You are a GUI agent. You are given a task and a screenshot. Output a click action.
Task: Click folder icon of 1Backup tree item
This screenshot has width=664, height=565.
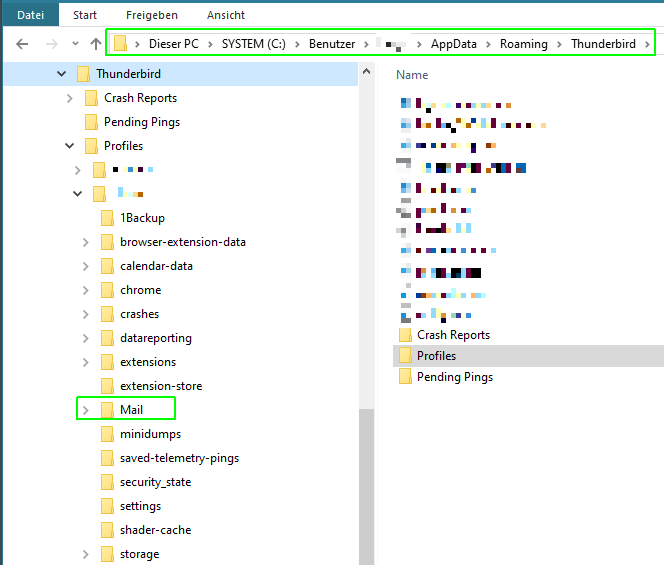(x=107, y=218)
